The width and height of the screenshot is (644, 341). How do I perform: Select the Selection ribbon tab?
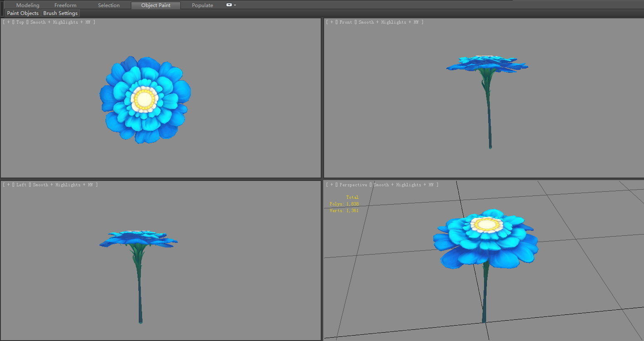click(x=109, y=5)
